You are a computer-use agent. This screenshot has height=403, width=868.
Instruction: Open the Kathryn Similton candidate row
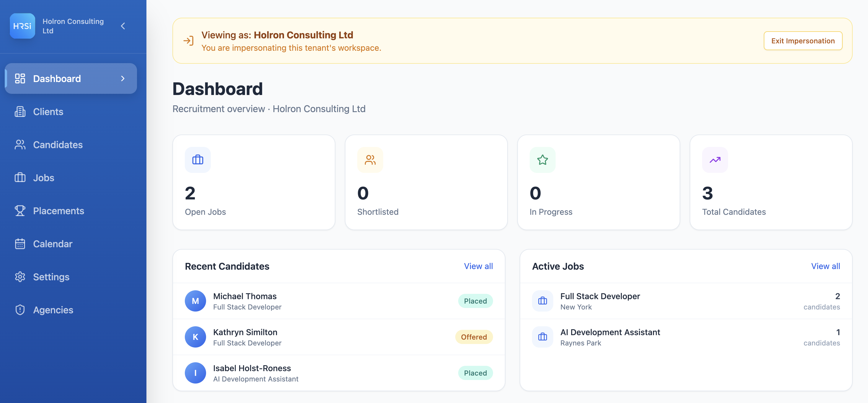(339, 337)
